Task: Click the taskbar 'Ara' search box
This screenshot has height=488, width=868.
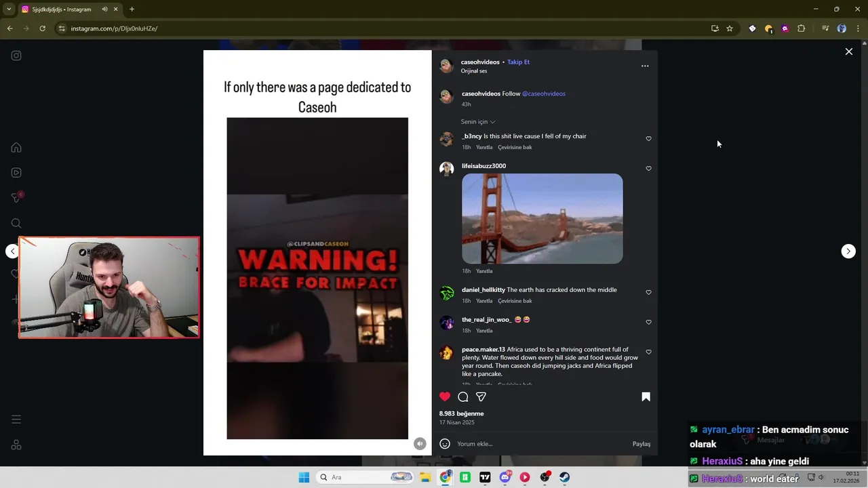Action: pos(365,477)
